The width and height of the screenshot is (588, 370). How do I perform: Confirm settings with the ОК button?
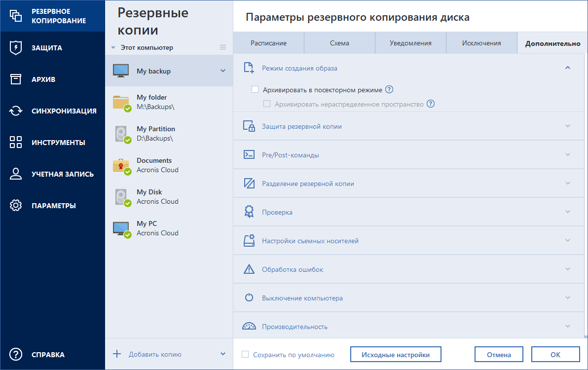555,354
